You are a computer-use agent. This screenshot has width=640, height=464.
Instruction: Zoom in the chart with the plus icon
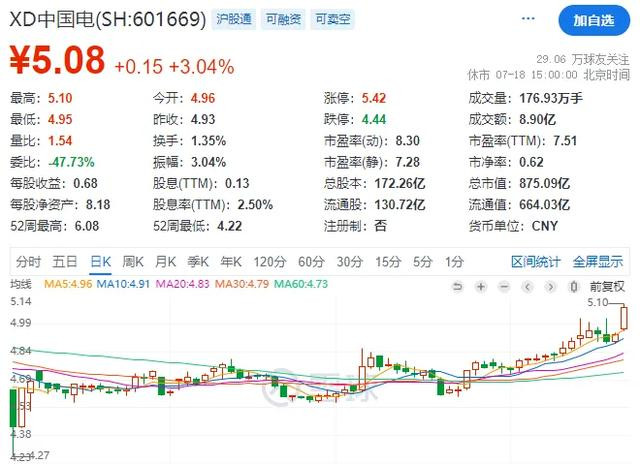(481, 287)
